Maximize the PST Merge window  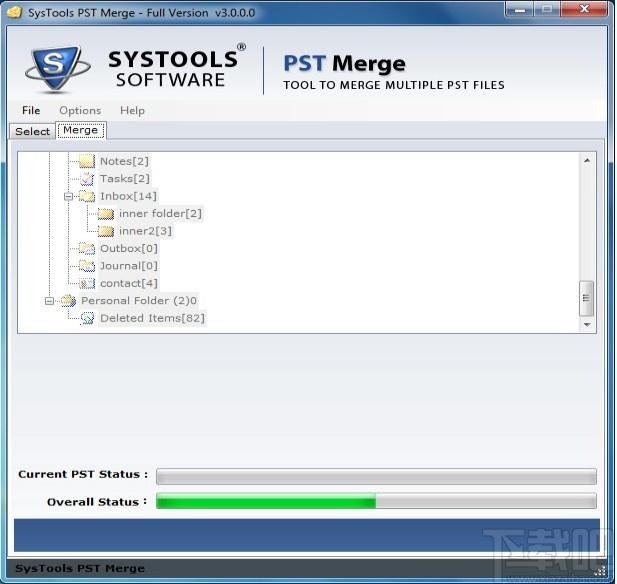coord(547,9)
